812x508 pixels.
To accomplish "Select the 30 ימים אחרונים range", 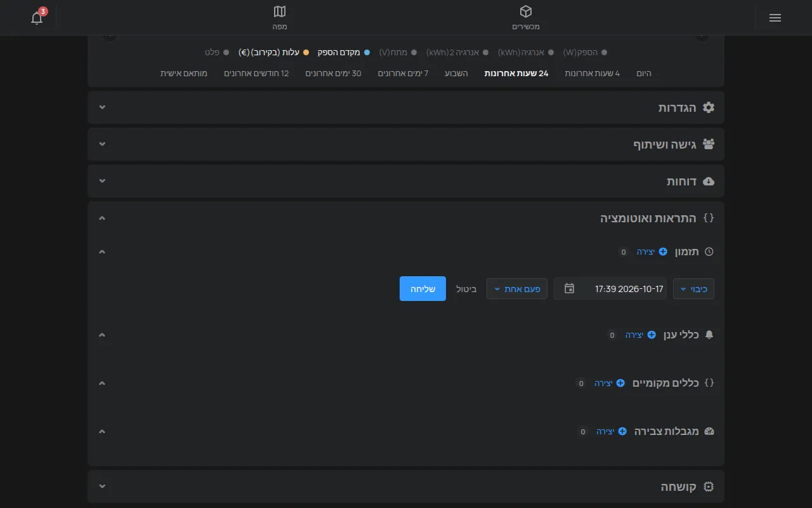I will 333,73.
